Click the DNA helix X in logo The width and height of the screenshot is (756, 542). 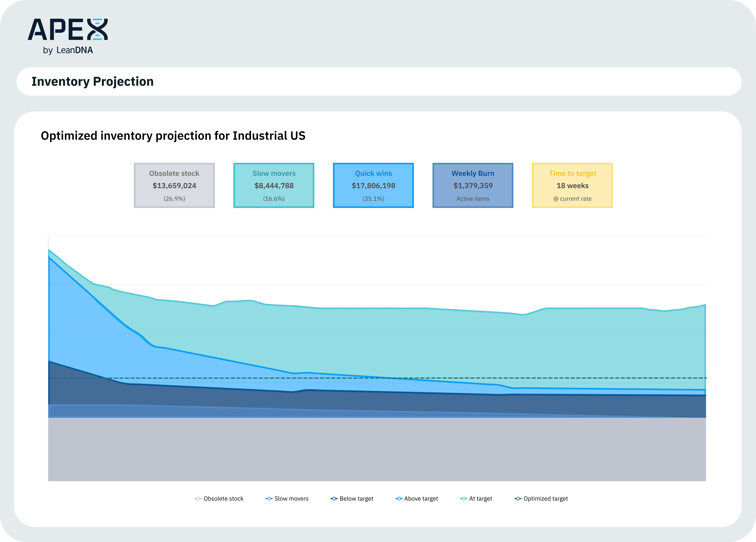coord(97,29)
